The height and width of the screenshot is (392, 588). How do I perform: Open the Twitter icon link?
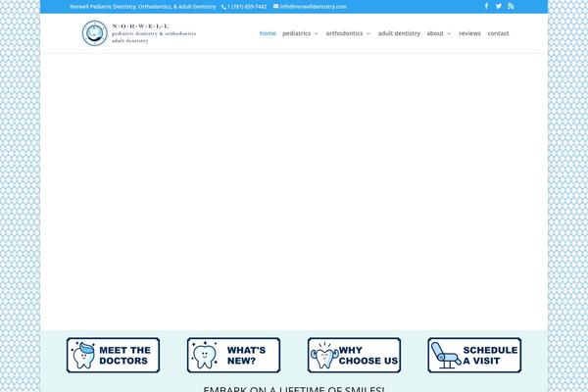[499, 6]
